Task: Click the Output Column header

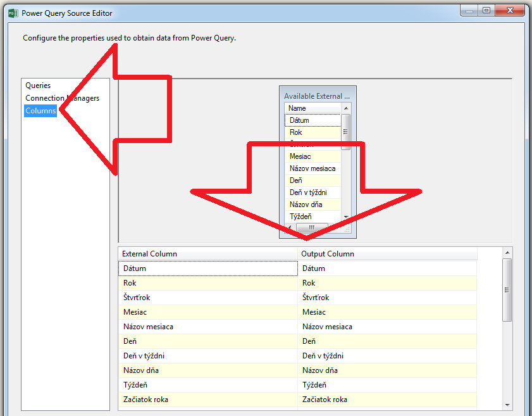Action: click(x=388, y=254)
